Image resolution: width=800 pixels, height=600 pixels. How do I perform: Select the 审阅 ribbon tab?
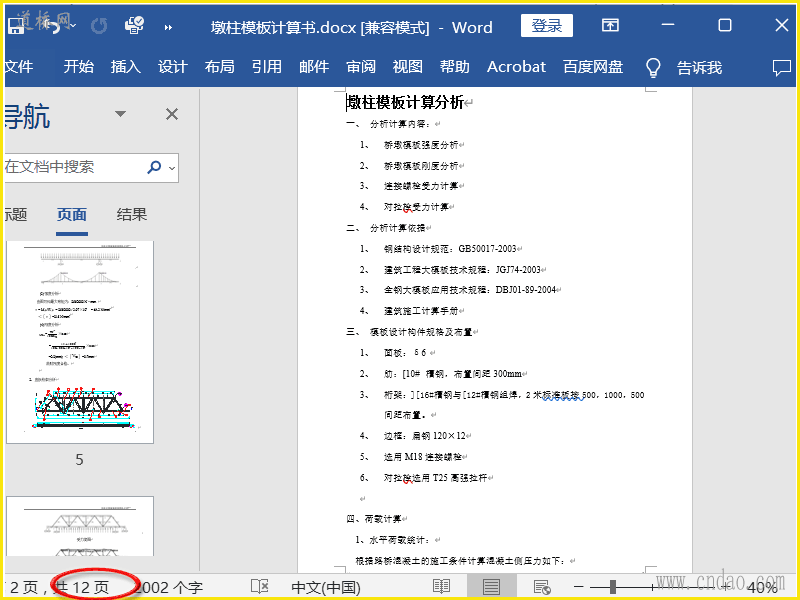pos(361,67)
